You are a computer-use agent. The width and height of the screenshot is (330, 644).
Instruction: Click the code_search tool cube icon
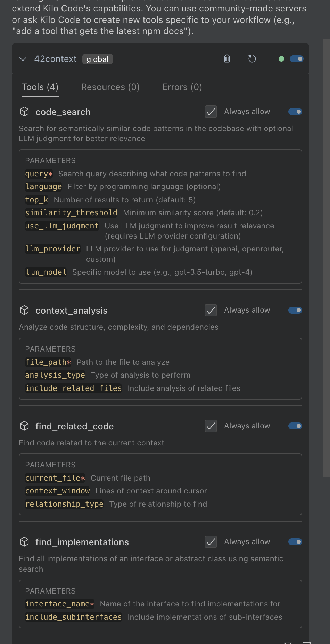(x=24, y=112)
